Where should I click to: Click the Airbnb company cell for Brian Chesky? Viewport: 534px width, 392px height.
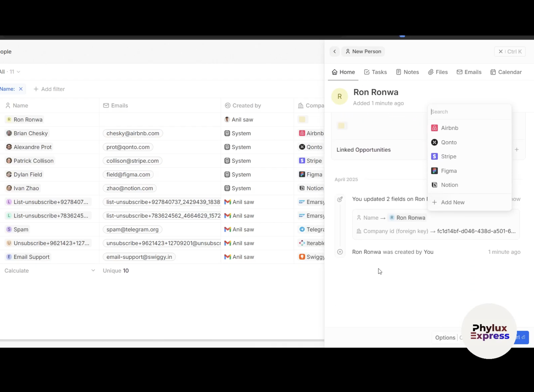click(311, 133)
